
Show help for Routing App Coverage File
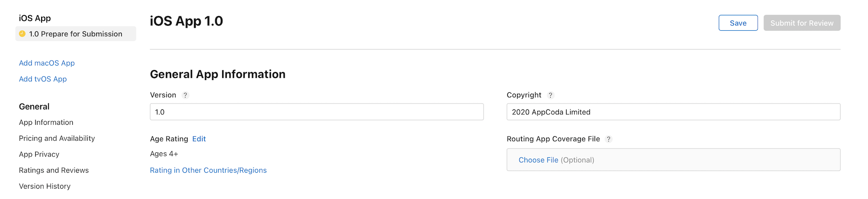pos(609,139)
